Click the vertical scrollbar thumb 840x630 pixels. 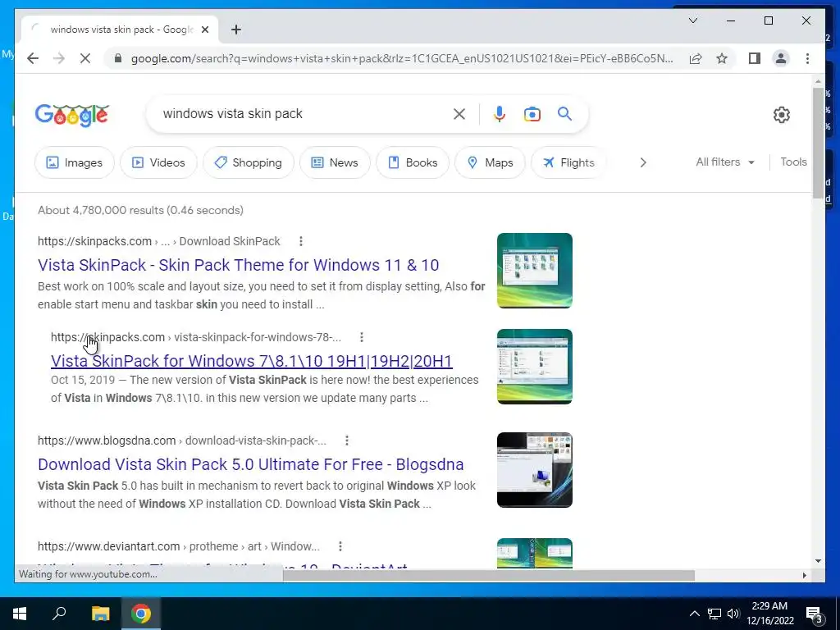tap(818, 143)
